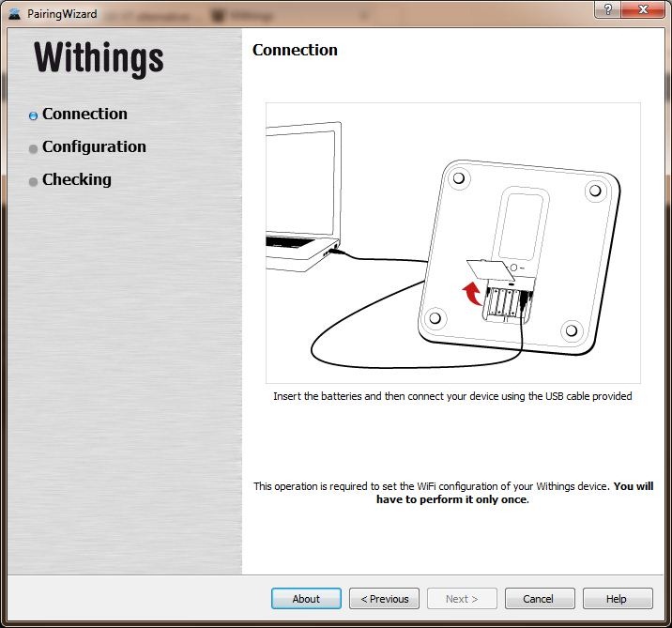Click the Connection page heading
Image resolution: width=672 pixels, height=628 pixels.
tap(295, 50)
